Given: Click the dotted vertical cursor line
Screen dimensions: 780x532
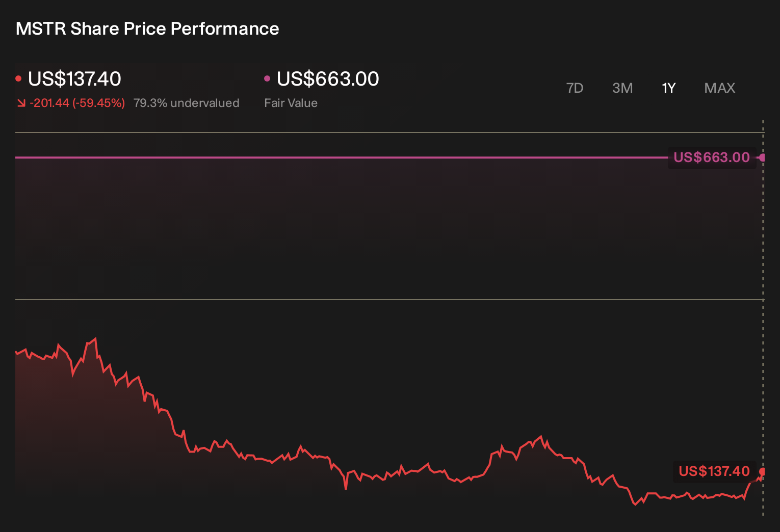Looking at the screenshot, I should (x=763, y=316).
